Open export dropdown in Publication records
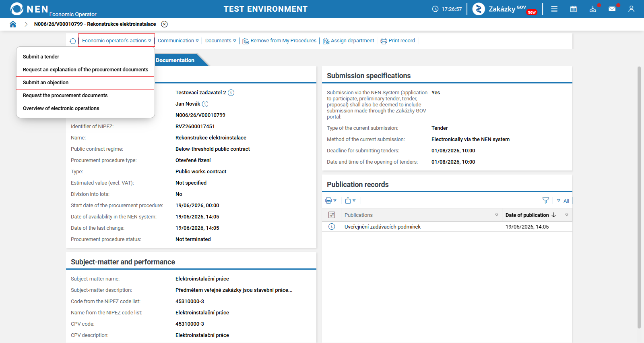 pyautogui.click(x=351, y=200)
